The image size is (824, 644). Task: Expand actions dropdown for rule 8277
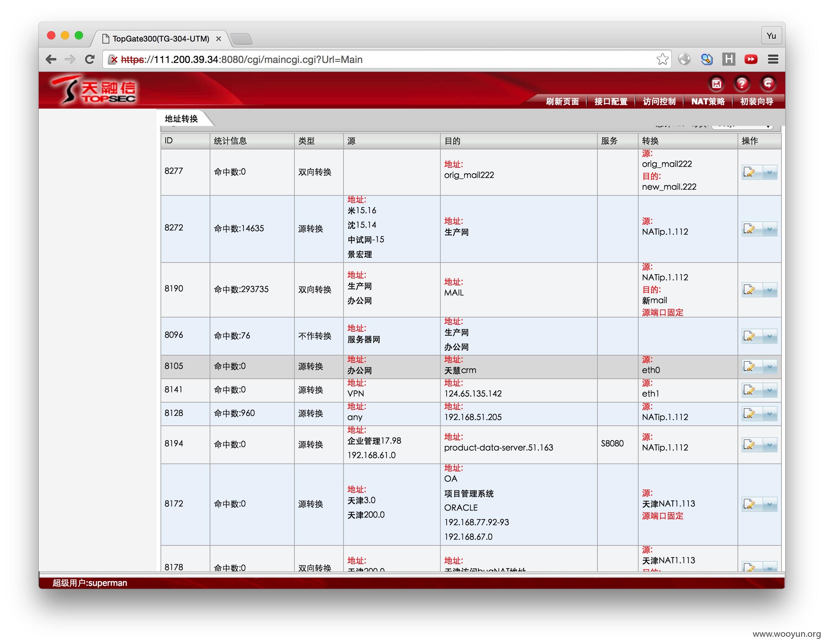click(770, 172)
